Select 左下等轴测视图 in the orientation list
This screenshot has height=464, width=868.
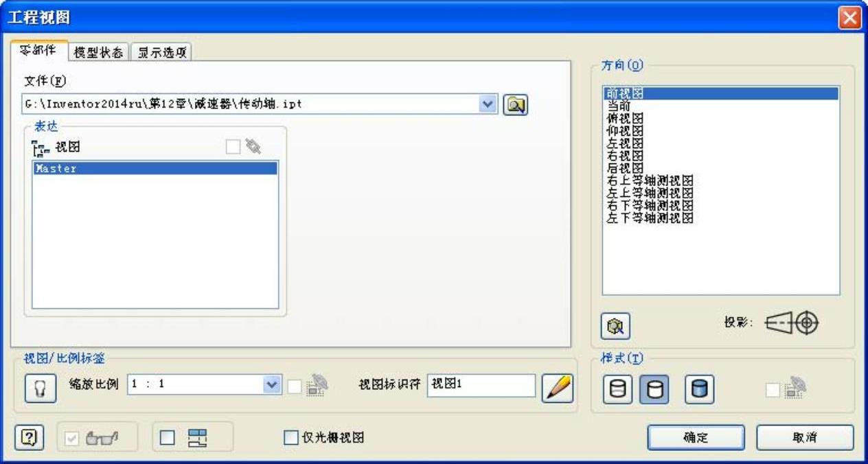650,218
